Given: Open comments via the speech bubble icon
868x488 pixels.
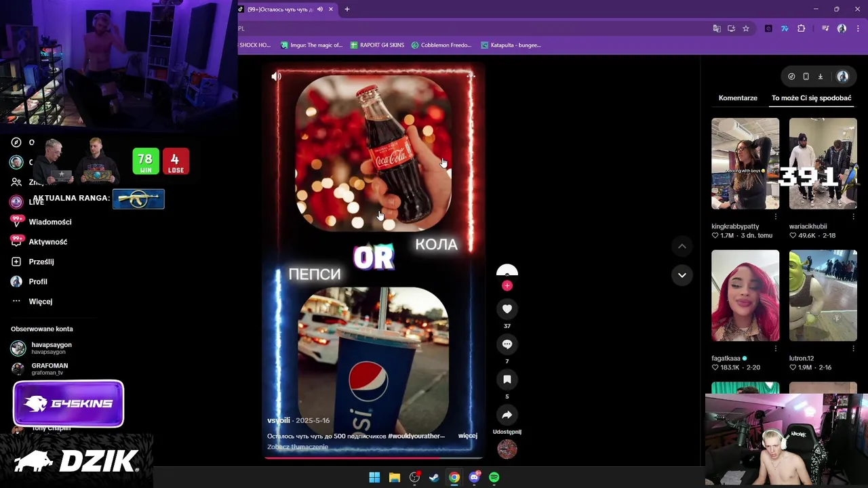Looking at the screenshot, I should click(507, 344).
